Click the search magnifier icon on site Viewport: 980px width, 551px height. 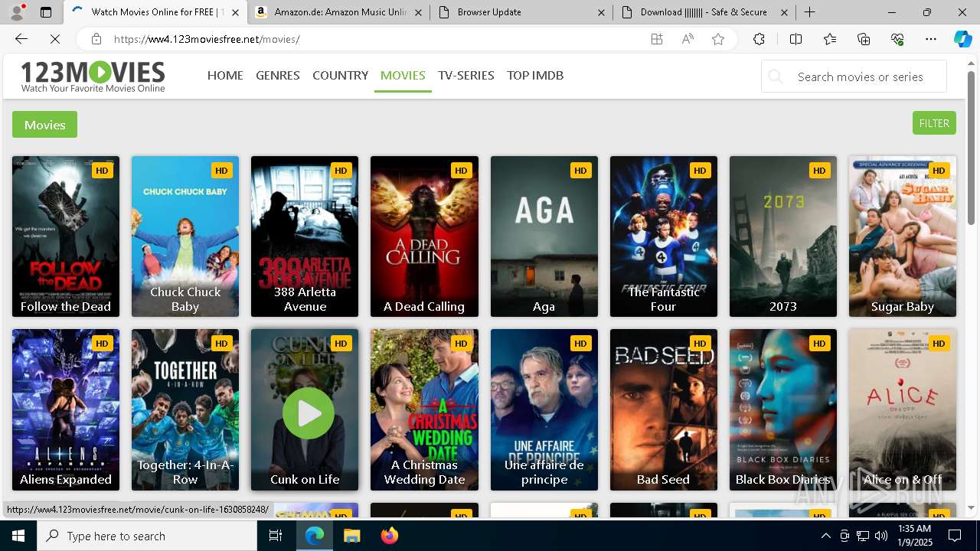776,77
